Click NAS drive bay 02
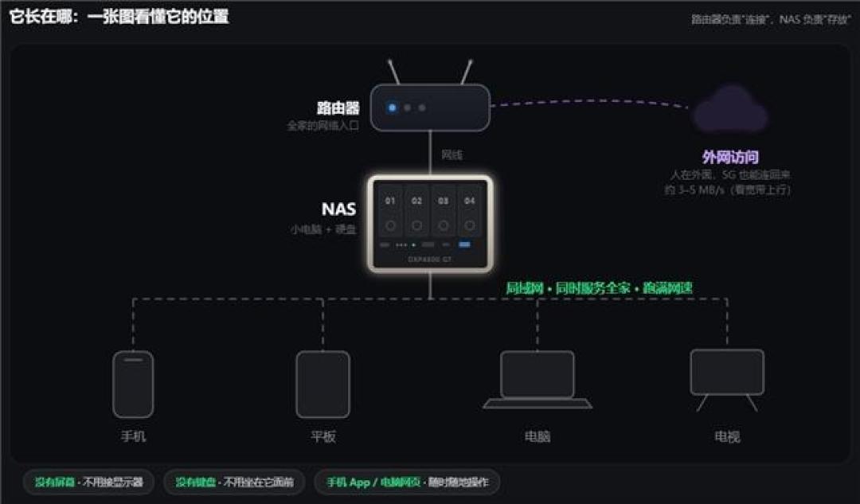Image resolution: width=860 pixels, height=504 pixels. tap(416, 211)
